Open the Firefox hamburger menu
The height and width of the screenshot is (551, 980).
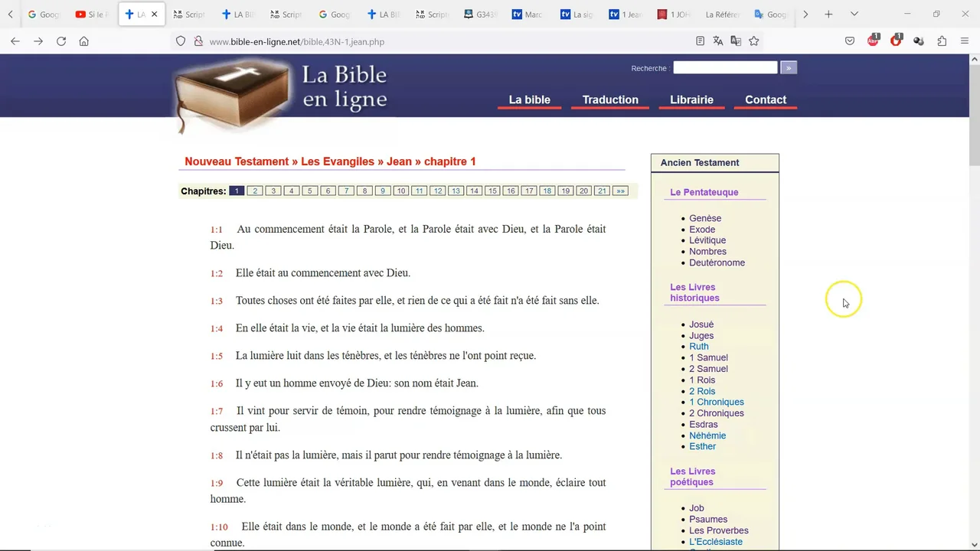[x=965, y=41]
